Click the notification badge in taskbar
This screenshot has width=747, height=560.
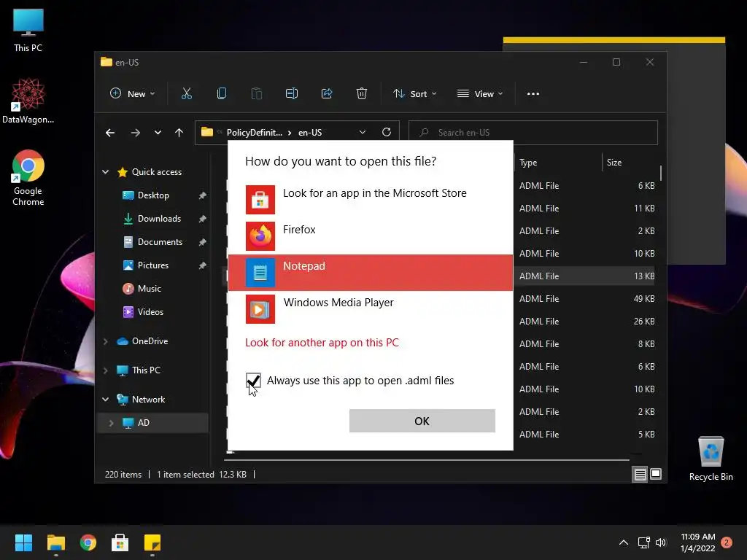coord(727,542)
